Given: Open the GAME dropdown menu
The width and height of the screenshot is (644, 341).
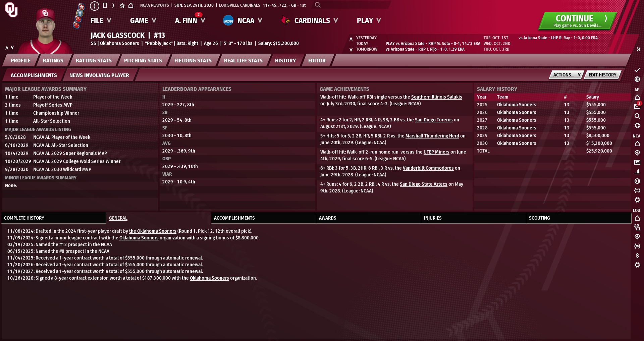Looking at the screenshot, I should [143, 21].
